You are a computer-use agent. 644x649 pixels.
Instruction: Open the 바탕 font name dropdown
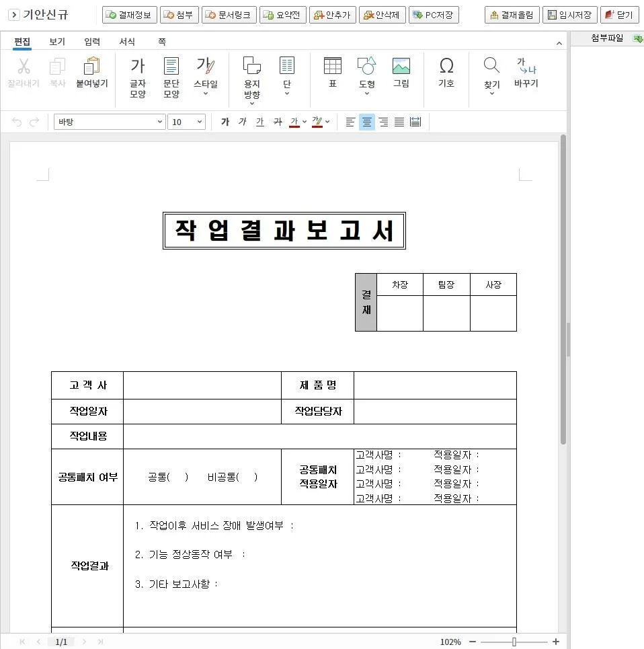tap(110, 122)
